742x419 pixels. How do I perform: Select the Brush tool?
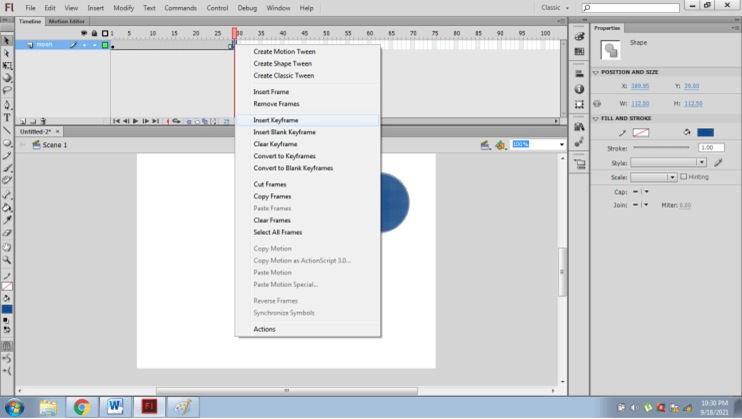pyautogui.click(x=7, y=168)
